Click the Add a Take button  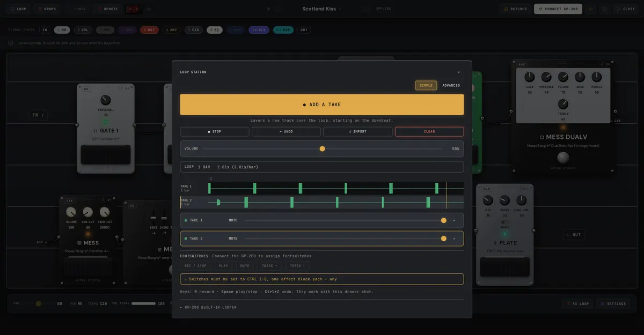point(322,105)
